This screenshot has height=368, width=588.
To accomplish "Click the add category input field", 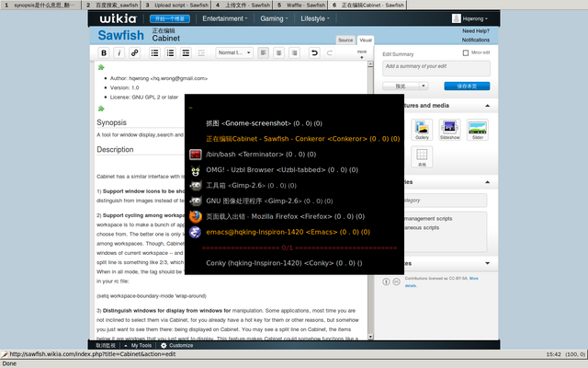I will (x=446, y=201).
